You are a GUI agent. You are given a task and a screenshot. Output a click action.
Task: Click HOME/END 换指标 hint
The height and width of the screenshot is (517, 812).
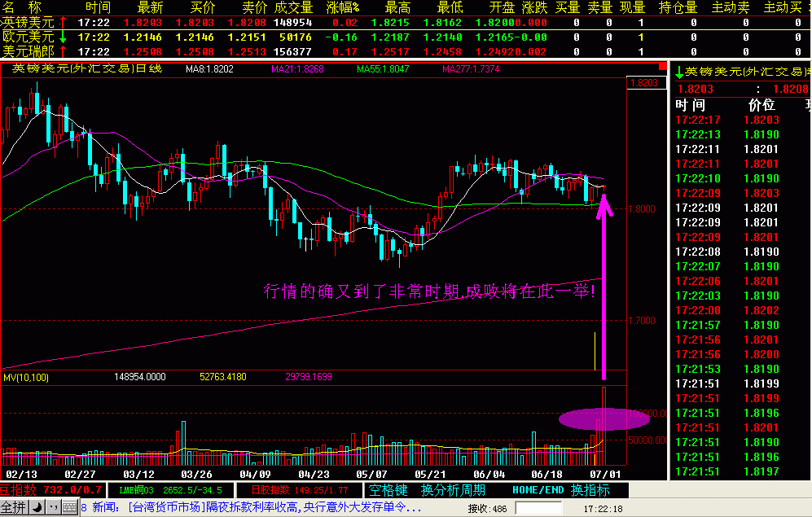[561, 490]
